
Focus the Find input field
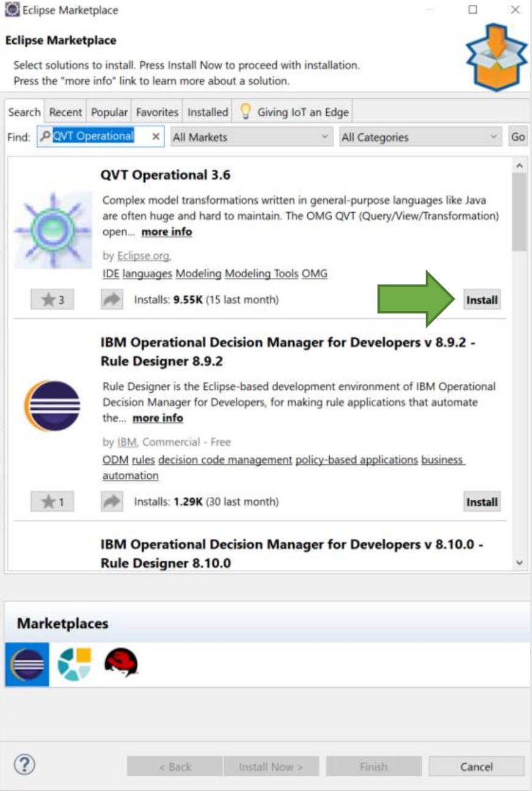[101, 137]
